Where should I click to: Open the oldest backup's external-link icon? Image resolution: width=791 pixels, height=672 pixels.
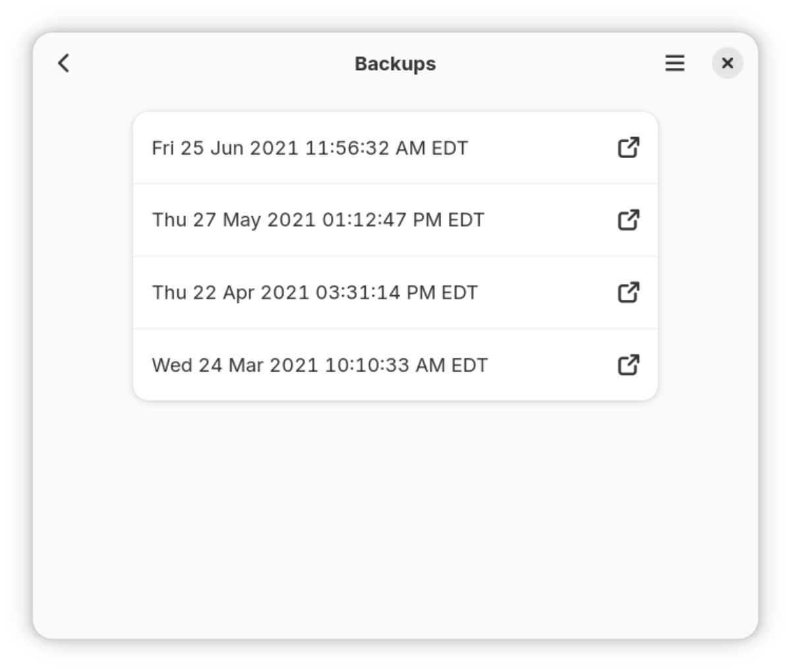click(628, 365)
